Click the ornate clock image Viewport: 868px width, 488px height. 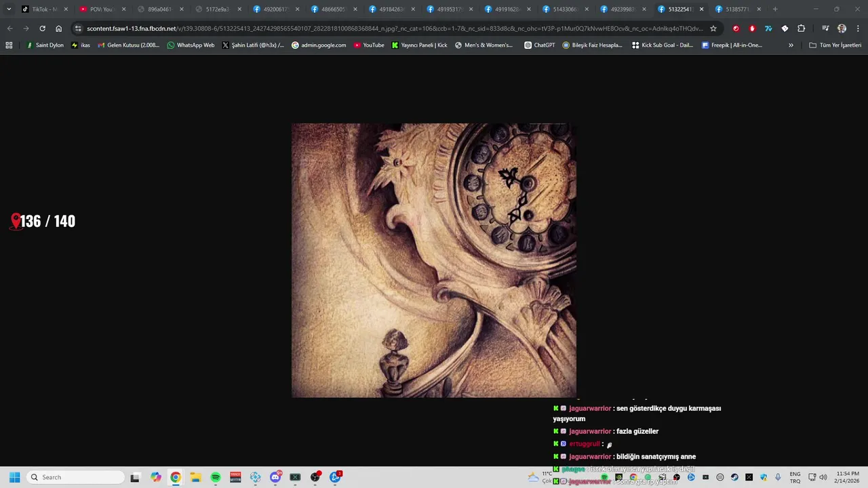434,260
